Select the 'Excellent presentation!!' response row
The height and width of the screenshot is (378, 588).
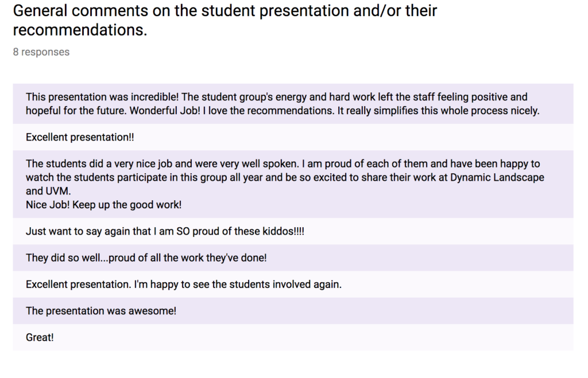tap(293, 137)
